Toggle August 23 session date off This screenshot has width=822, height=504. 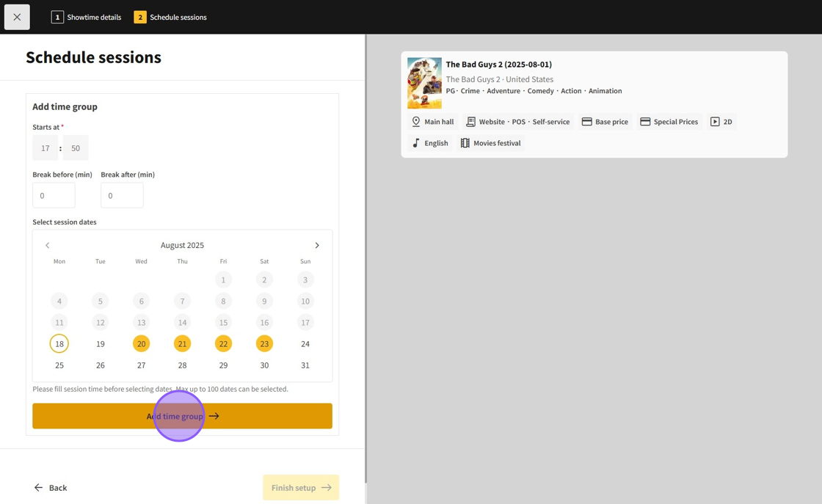(x=264, y=343)
